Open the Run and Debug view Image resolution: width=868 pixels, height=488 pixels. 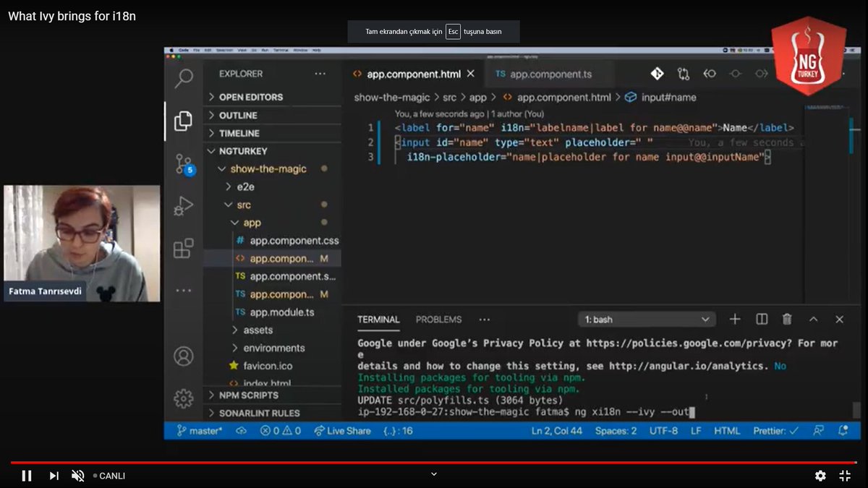coord(184,207)
